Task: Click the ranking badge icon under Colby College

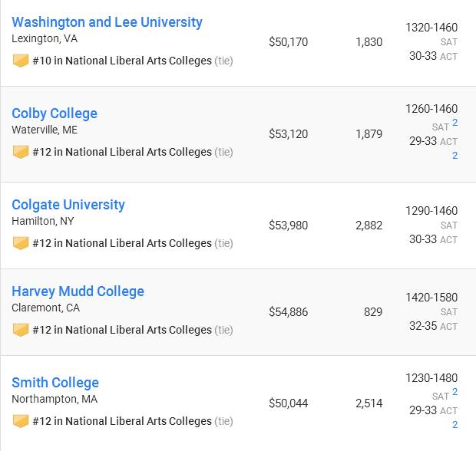Action: point(21,152)
